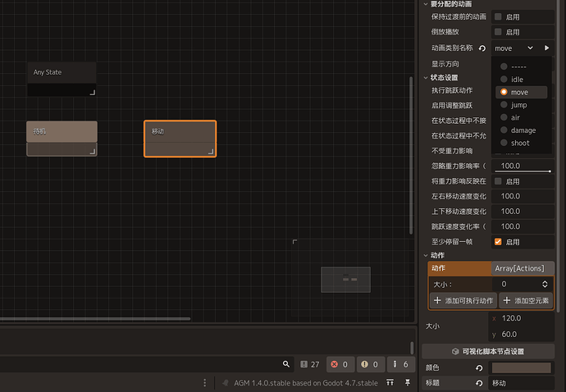Image resolution: width=566 pixels, height=392 pixels.
Task: Click the Godot logo icon beside version text
Action: tap(226, 383)
